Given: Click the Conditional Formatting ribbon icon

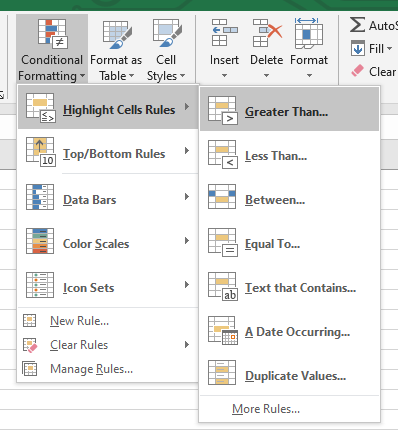Looking at the screenshot, I should pos(53,33).
